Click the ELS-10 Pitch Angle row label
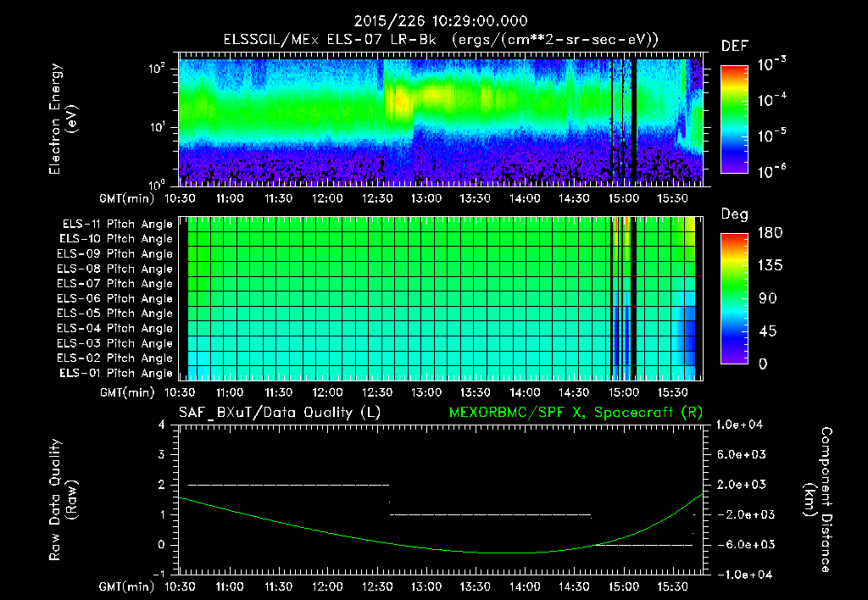Image resolution: width=868 pixels, height=600 pixels. coord(116,239)
